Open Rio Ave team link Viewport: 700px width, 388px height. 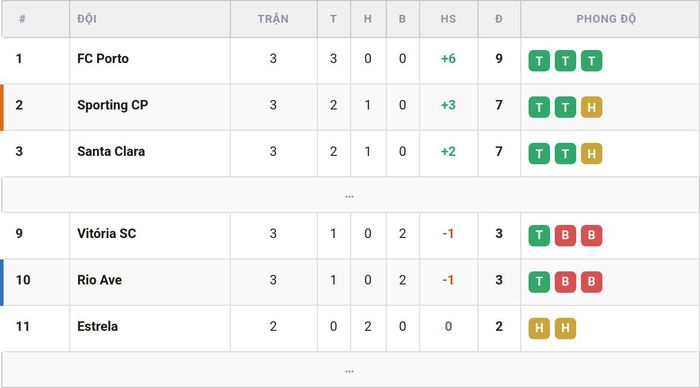[x=99, y=280]
